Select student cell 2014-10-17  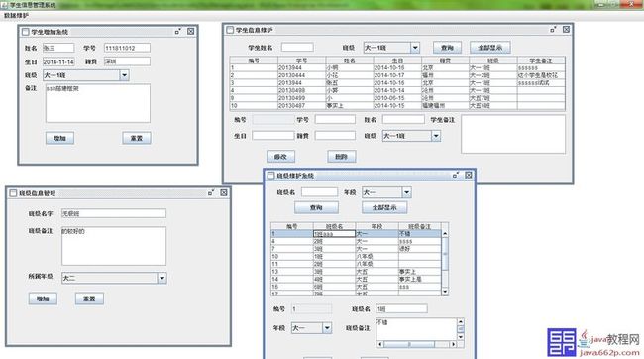[397, 75]
